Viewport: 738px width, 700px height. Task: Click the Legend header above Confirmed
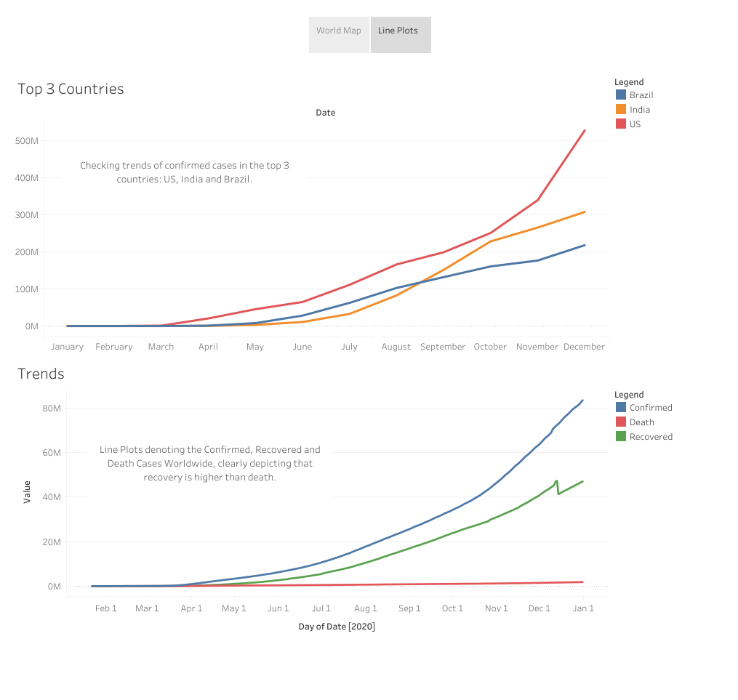(x=629, y=394)
